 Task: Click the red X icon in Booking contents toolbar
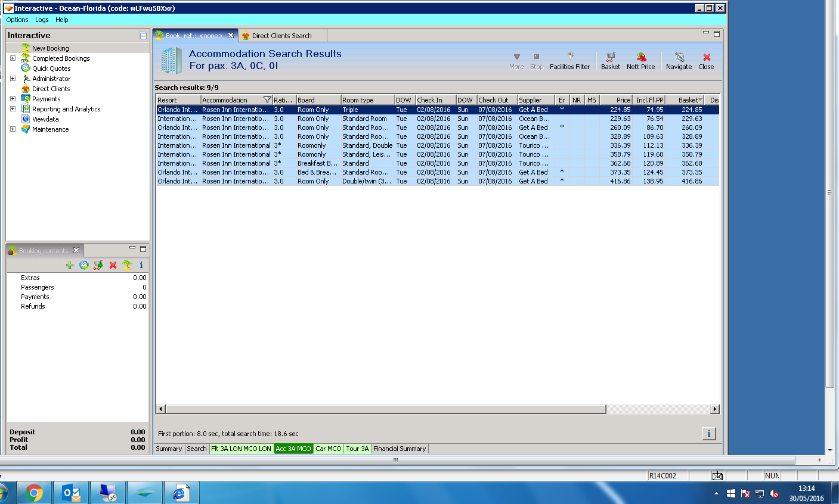[113, 265]
